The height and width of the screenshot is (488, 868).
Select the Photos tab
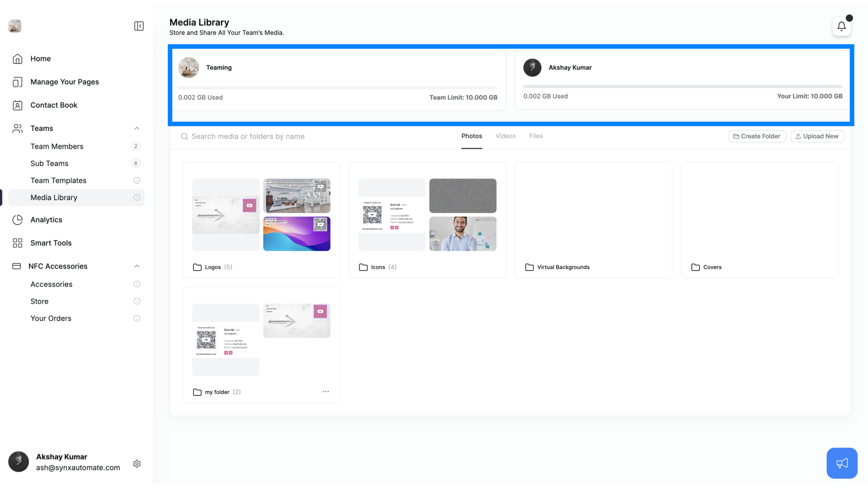[x=472, y=136]
